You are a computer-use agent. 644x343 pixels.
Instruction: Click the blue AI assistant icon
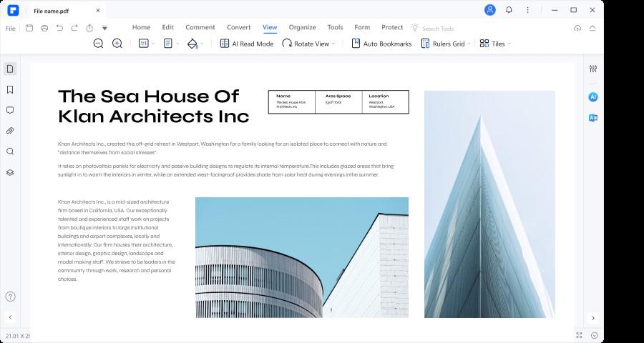(x=592, y=96)
